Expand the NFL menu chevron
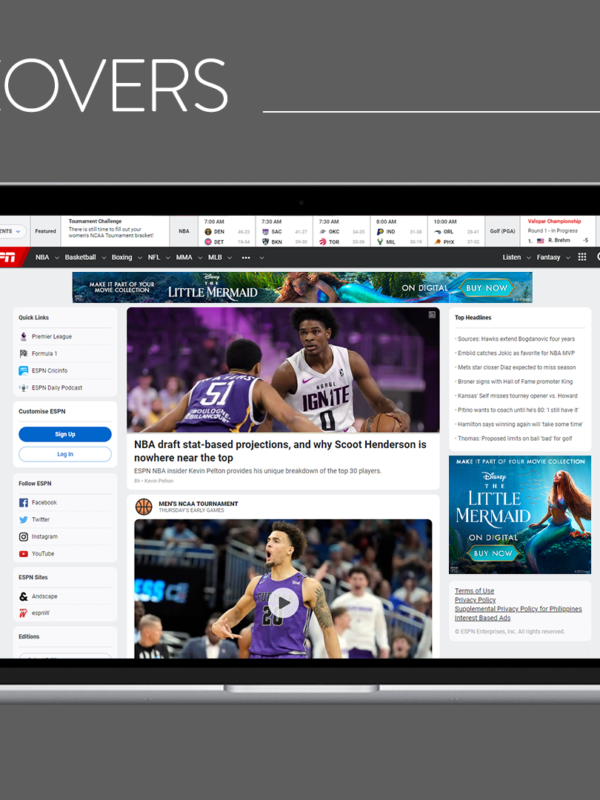This screenshot has height=800, width=600. 168,258
